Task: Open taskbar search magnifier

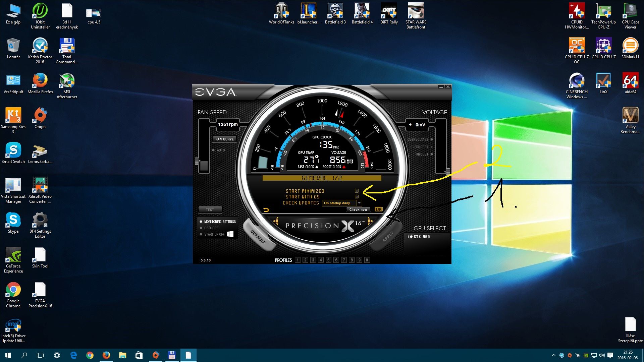Action: click(x=24, y=355)
